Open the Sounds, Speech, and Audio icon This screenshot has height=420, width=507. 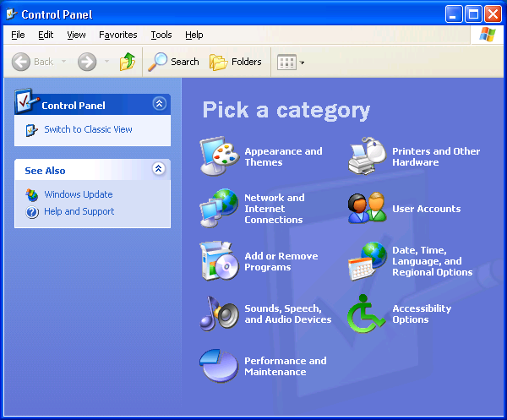click(x=219, y=314)
